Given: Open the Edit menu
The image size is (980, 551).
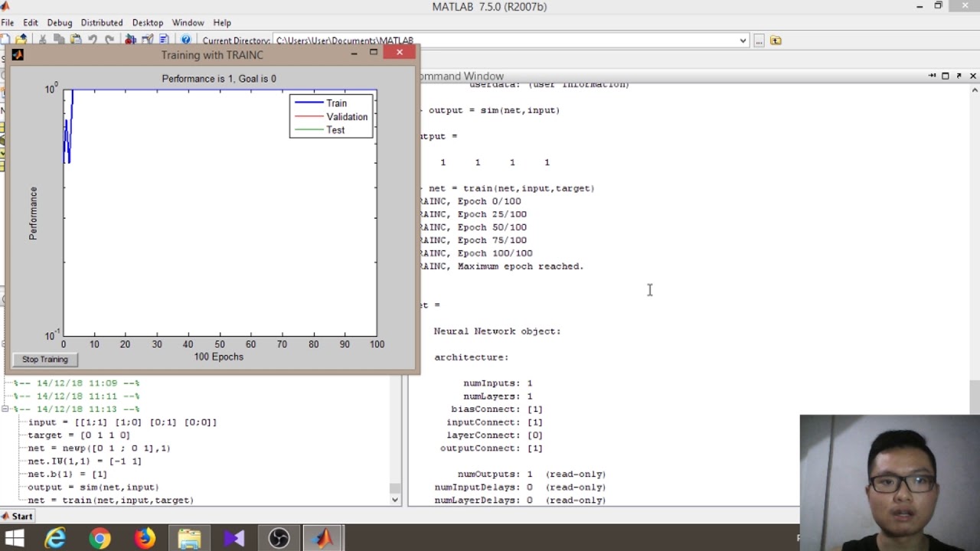Looking at the screenshot, I should 31,23.
